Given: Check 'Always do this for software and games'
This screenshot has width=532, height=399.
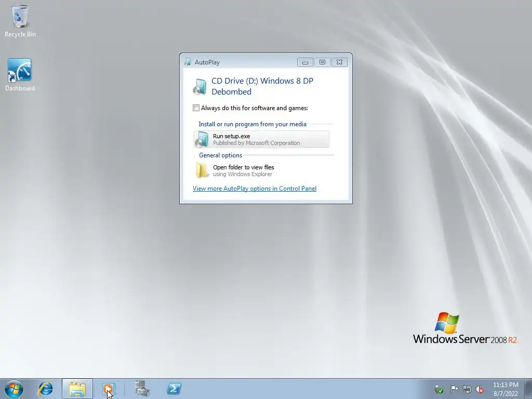Looking at the screenshot, I should [196, 108].
